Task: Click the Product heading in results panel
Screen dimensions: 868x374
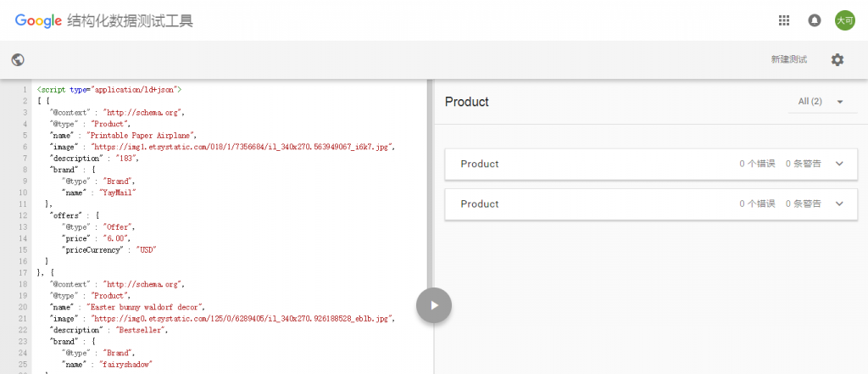Action: (x=467, y=102)
